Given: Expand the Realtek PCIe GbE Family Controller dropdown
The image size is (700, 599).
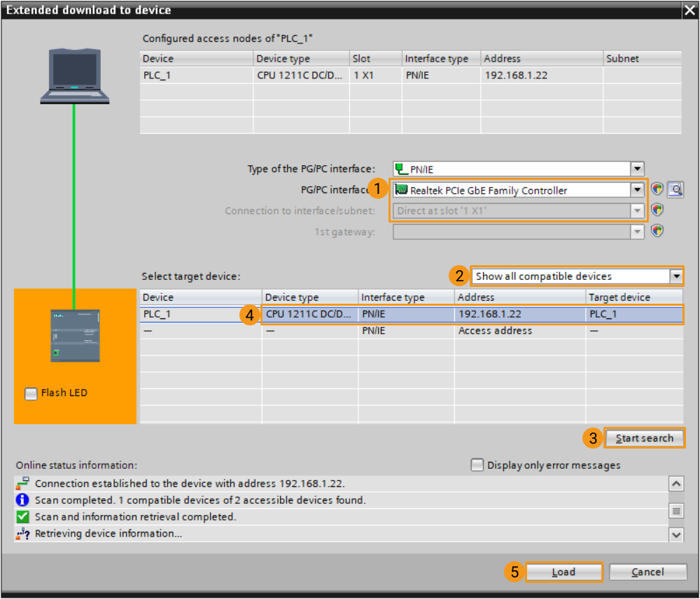Looking at the screenshot, I should [x=636, y=190].
